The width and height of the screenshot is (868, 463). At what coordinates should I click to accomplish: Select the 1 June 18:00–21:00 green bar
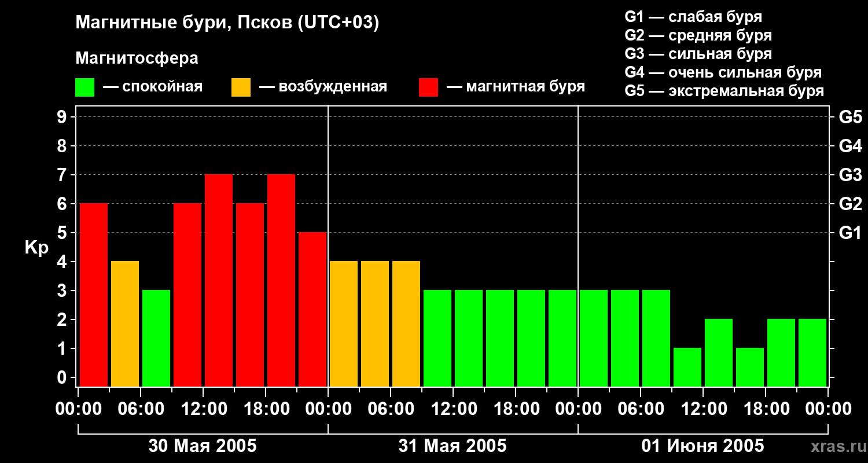(781, 352)
